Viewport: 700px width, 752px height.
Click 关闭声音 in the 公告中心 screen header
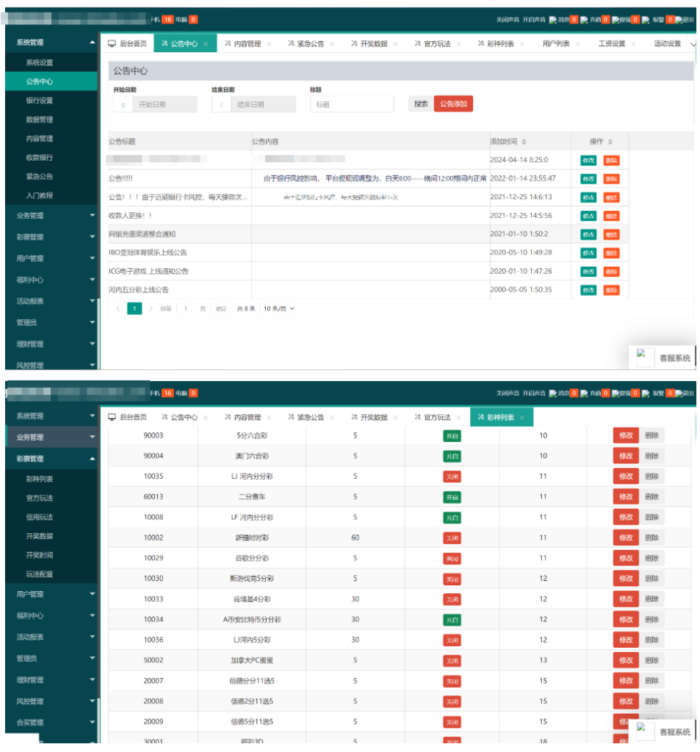coord(508,20)
